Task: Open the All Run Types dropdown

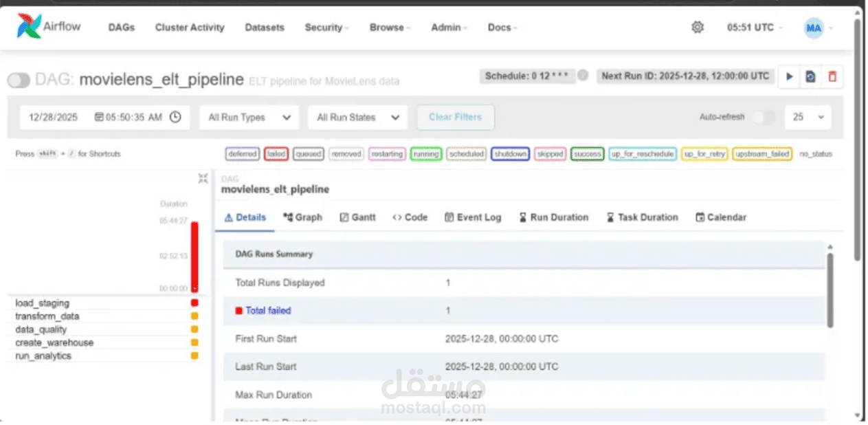Action: (x=249, y=118)
